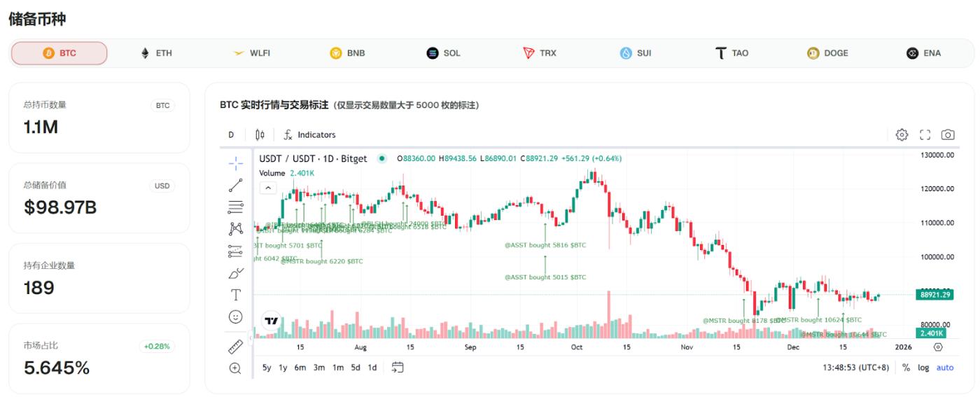Switch to the ETH reserve tab
Viewport: 980px width, 397px height.
(x=156, y=53)
